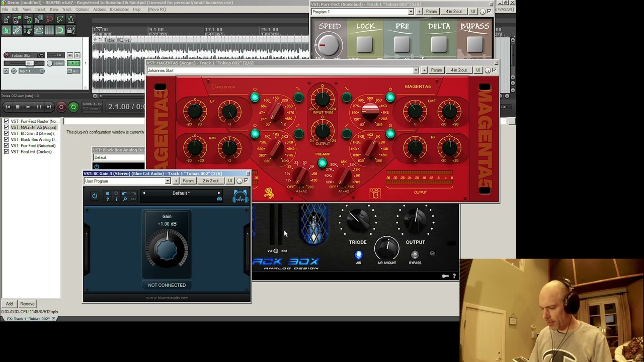Click BC Gain undo arrow icon
This screenshot has width=644, height=362.
(124, 194)
